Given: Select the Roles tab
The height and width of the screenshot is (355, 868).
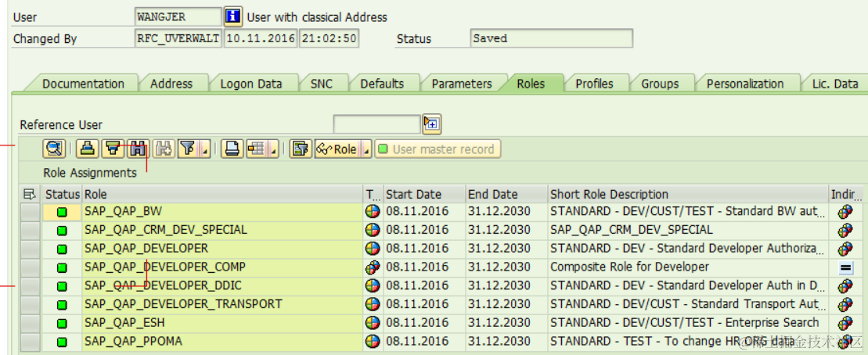Looking at the screenshot, I should tap(531, 84).
